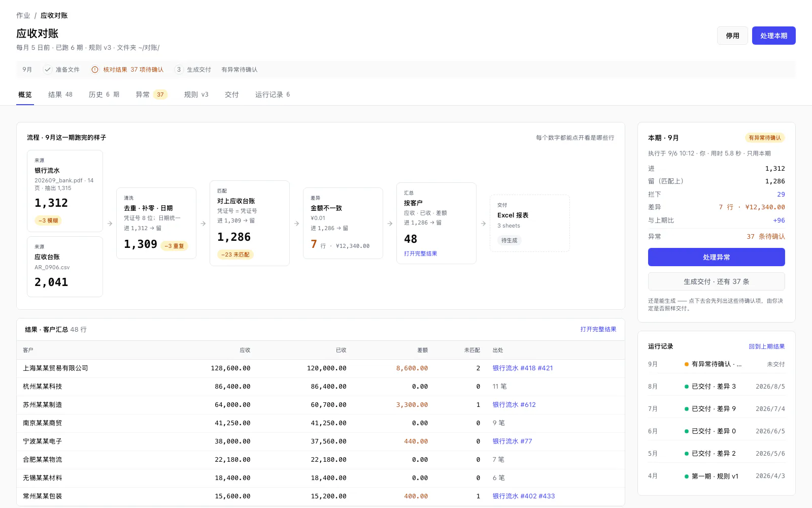Click the 处理本期 button

[x=773, y=36]
